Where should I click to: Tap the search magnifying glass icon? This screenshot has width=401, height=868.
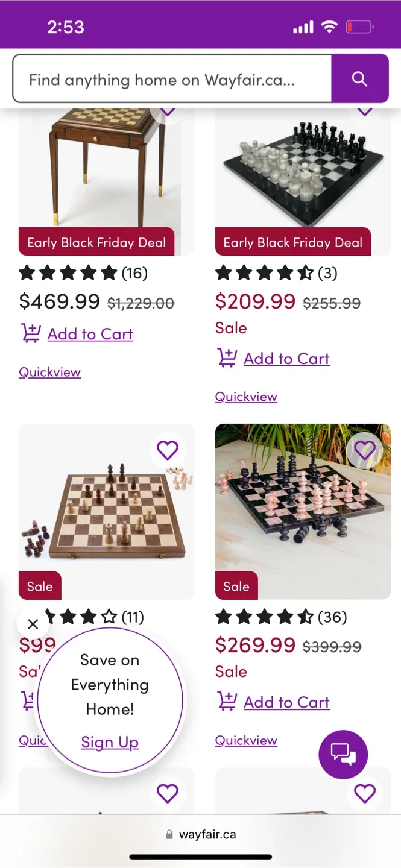point(359,78)
